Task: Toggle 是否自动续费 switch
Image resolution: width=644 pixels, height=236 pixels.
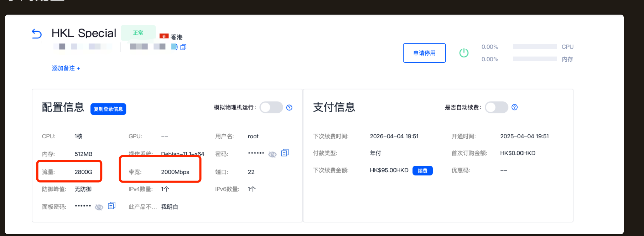Action: (x=497, y=107)
